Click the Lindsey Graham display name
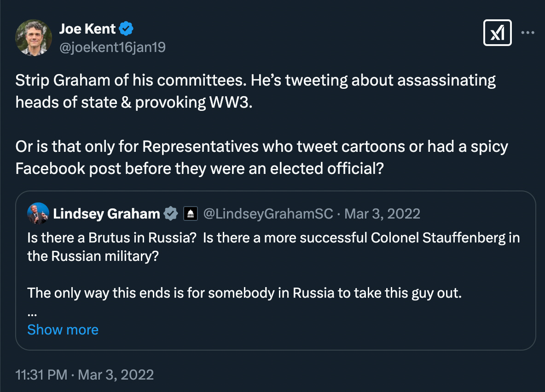The image size is (545, 392). point(106,213)
